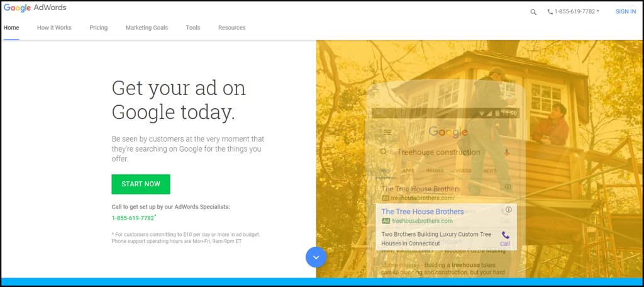644x287 pixels.
Task: Click the Call to get set up text
Action: point(171,207)
